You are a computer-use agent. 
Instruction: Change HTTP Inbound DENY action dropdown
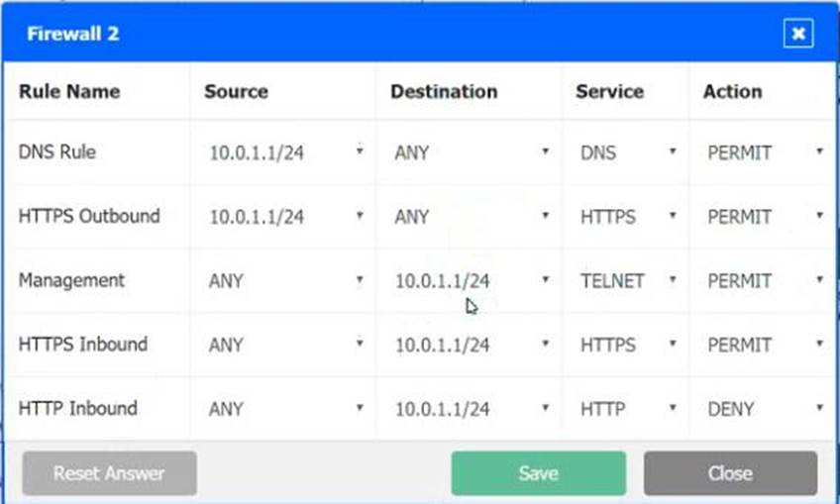point(765,409)
